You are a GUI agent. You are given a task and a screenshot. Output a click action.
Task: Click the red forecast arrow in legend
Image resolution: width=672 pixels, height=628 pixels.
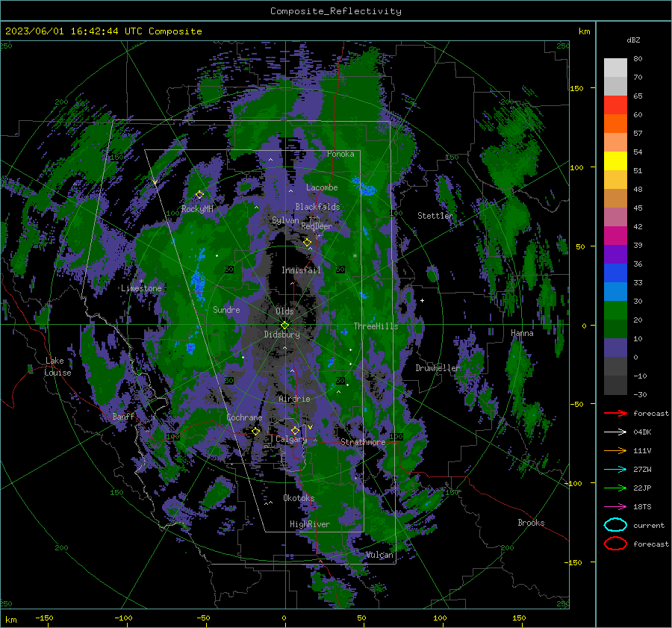tap(615, 413)
